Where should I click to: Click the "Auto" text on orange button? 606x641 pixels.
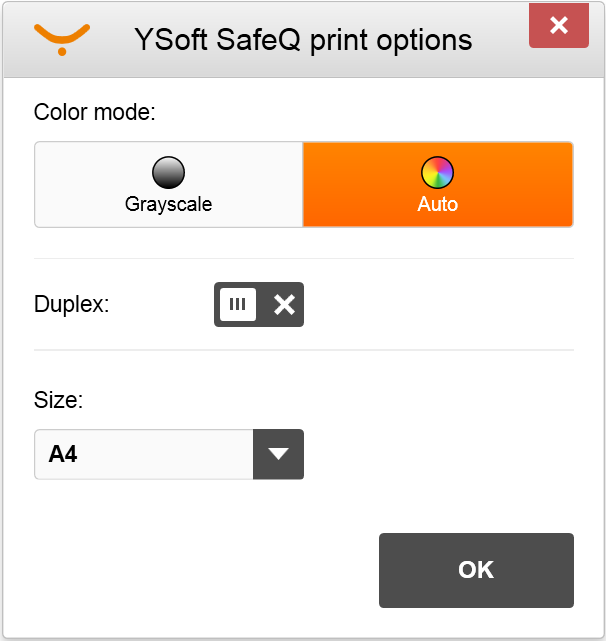coord(438,204)
